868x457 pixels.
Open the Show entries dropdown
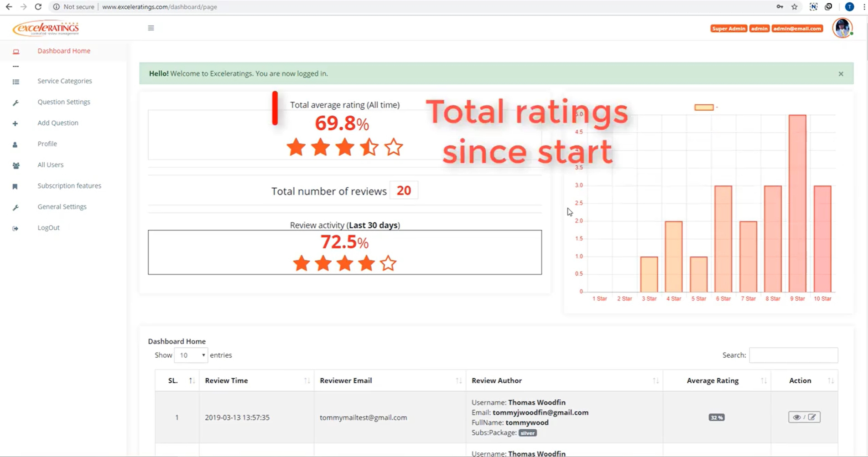191,355
